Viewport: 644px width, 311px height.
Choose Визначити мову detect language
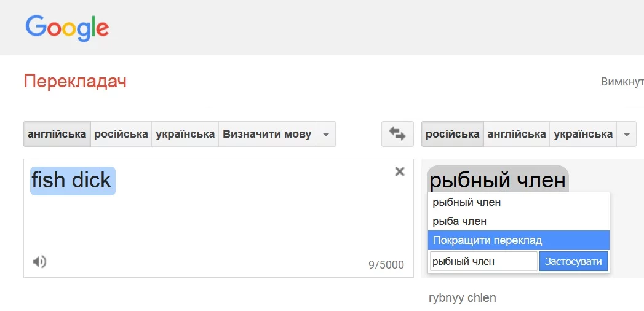pos(267,134)
